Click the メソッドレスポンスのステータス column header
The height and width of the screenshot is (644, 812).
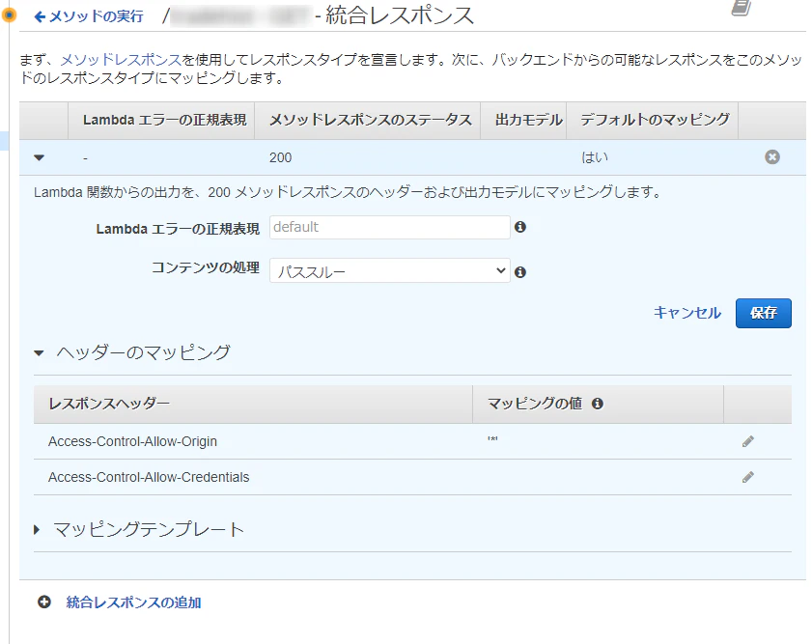pos(370,120)
